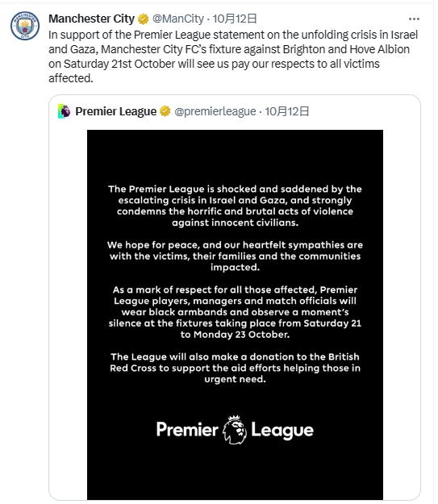438x504 pixels.
Task: Open the Manchester City display name
Action: [92, 19]
